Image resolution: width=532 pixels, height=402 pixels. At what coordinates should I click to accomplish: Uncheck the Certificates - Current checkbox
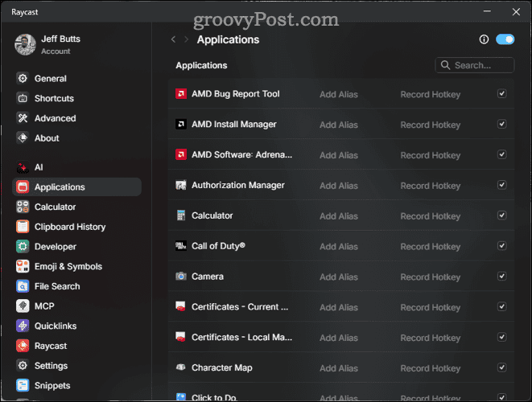click(x=501, y=307)
